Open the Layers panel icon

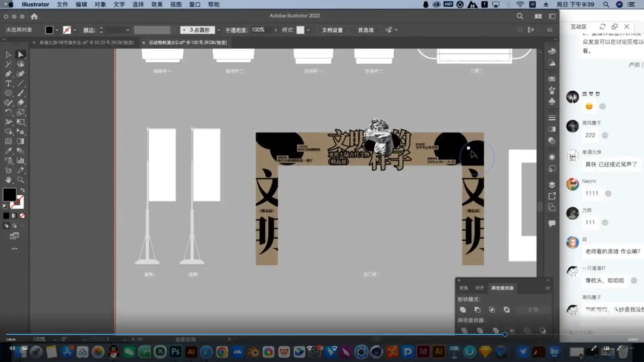pos(552,185)
